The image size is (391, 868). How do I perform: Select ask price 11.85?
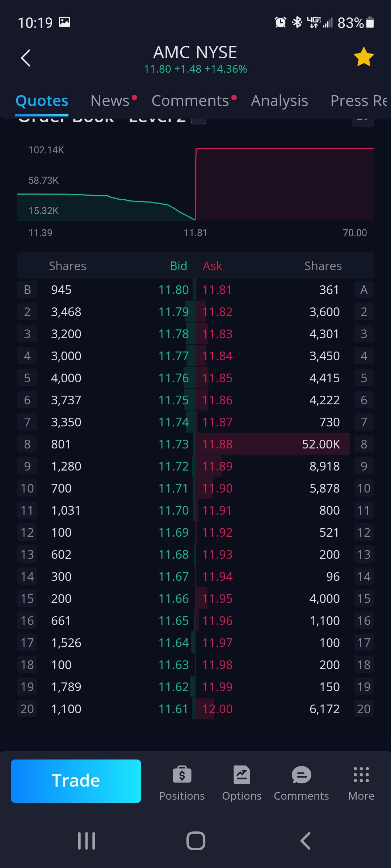pos(217,378)
